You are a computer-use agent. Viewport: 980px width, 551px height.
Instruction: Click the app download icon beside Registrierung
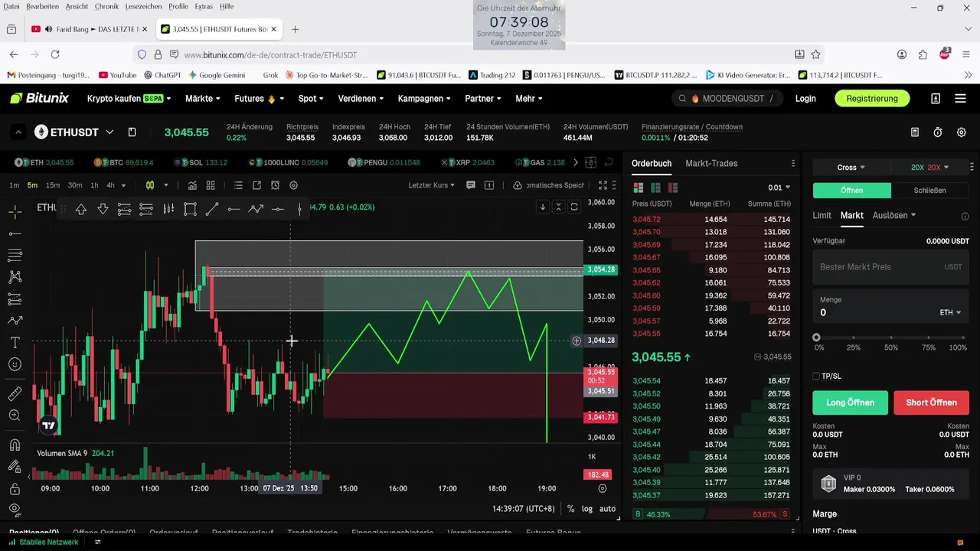pos(936,99)
